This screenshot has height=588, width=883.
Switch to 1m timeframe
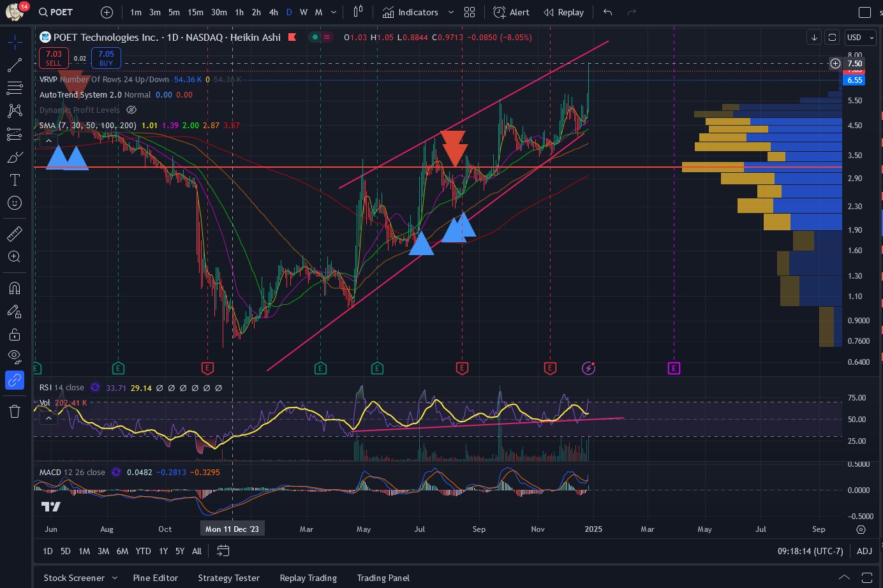(x=136, y=12)
